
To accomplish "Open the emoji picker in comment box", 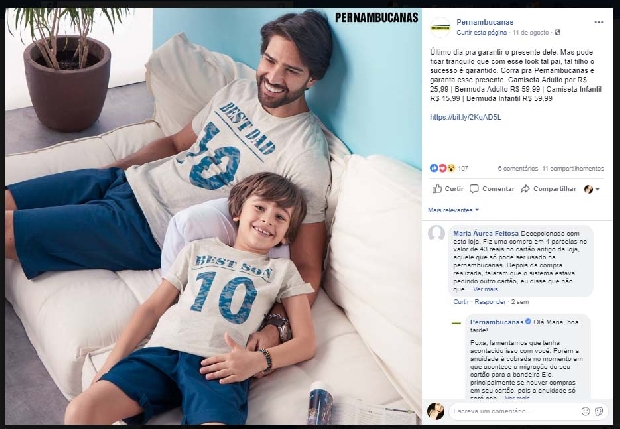I will (x=585, y=411).
